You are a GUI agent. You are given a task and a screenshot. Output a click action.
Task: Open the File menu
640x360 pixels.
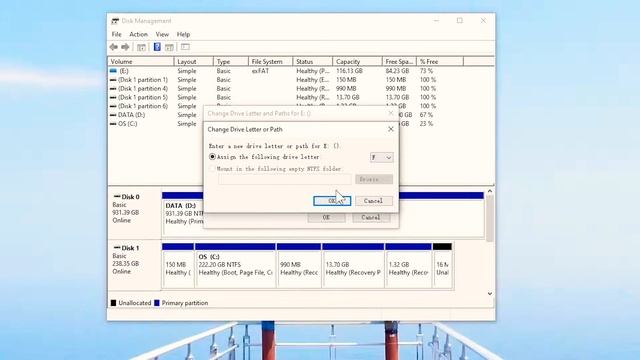pos(116,34)
